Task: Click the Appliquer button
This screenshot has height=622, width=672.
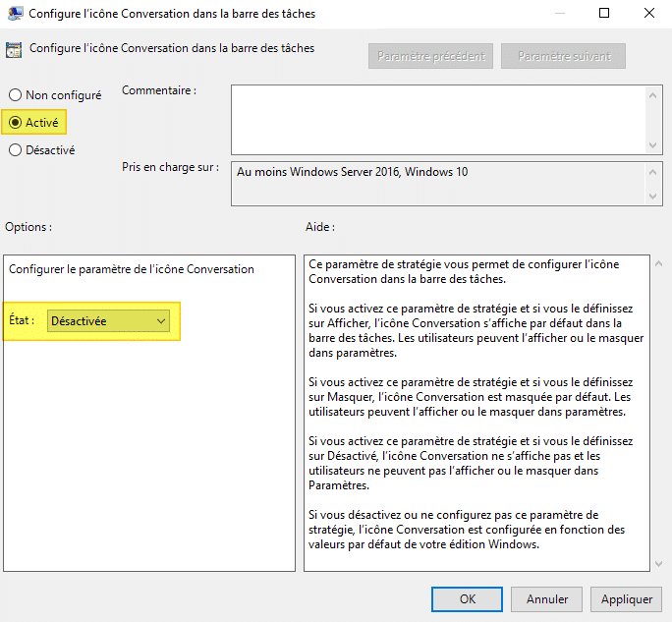Action: [x=626, y=598]
